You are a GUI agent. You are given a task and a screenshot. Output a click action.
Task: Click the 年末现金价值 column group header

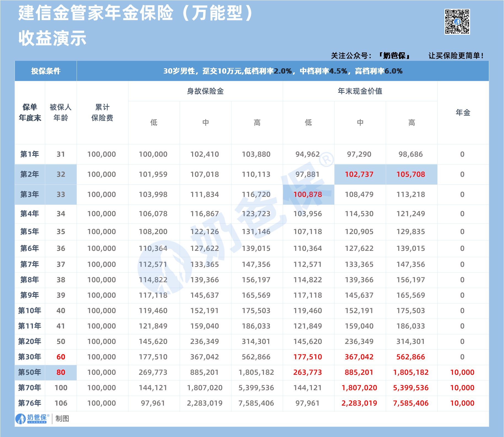point(360,91)
